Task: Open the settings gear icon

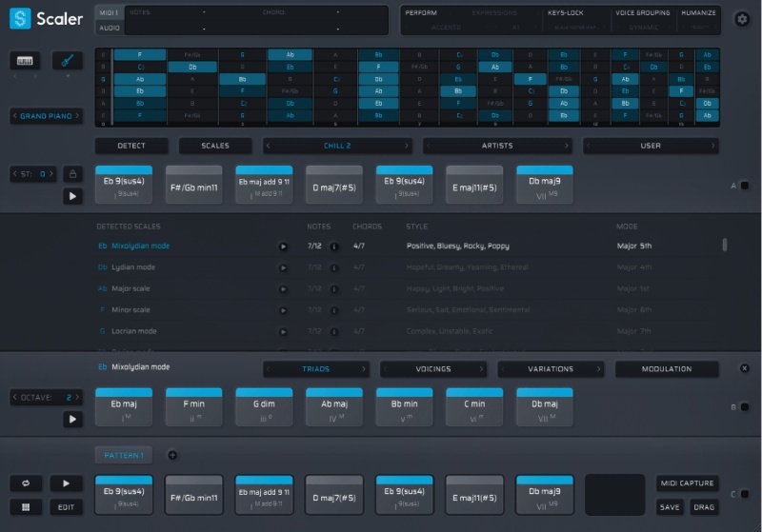Action: 741,19
